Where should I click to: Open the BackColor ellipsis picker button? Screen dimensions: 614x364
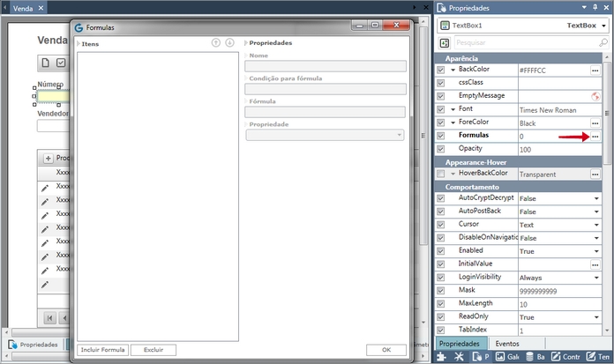click(x=595, y=70)
